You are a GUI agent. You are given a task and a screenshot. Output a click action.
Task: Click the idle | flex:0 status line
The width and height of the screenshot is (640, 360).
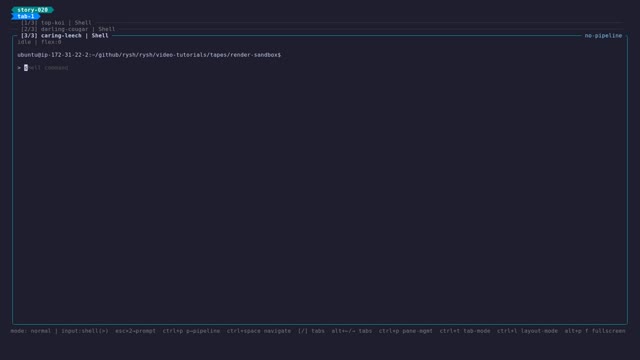point(39,42)
